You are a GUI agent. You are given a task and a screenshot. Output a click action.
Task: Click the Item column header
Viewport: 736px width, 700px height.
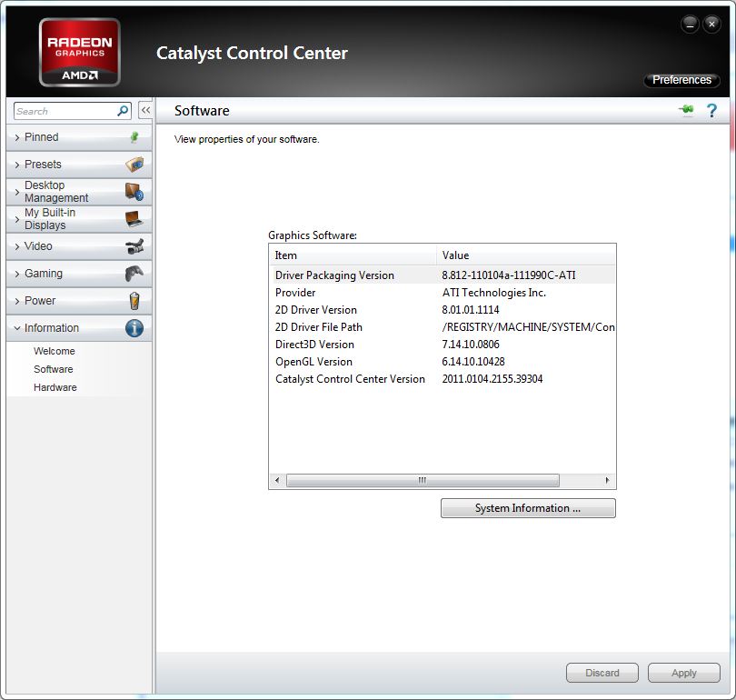pos(353,255)
